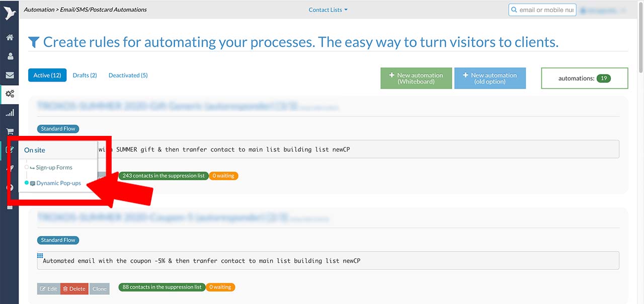Image resolution: width=644 pixels, height=304 pixels.
Task: Open the bar-chart Reports icon in sidebar
Action: pyautogui.click(x=10, y=113)
